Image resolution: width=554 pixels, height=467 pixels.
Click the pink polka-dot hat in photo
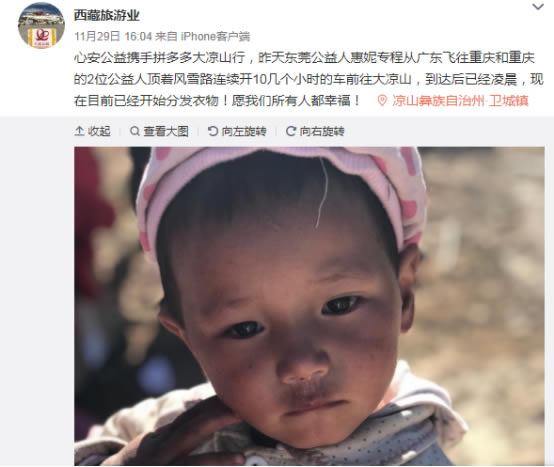(x=283, y=191)
